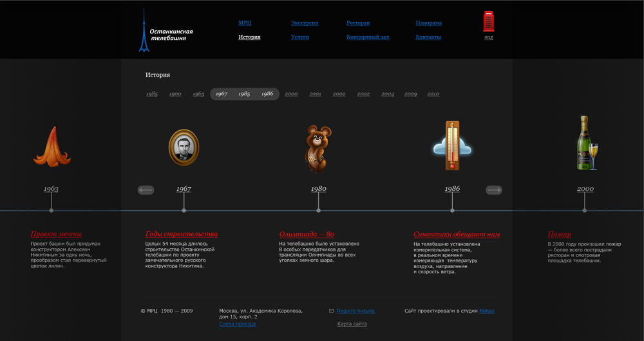Image resolution: width=644 pixels, height=341 pixels.
Task: Jump to year 2009 in year selector
Action: pos(410,94)
